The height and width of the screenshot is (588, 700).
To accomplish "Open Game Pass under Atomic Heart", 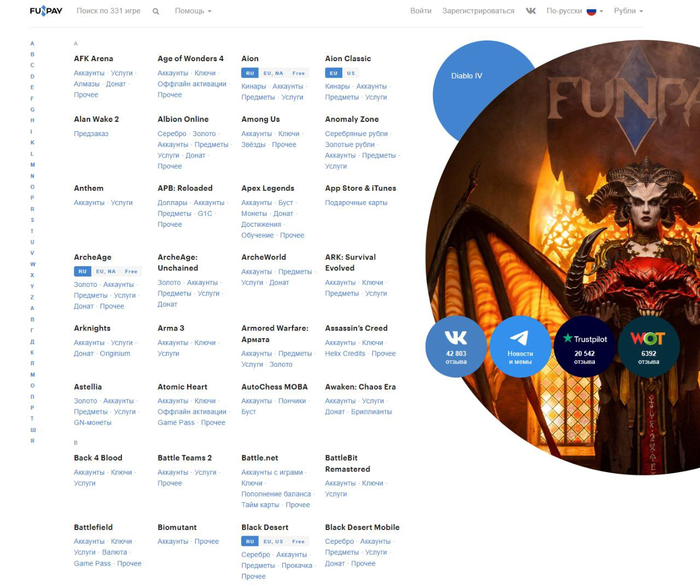I will tap(176, 422).
